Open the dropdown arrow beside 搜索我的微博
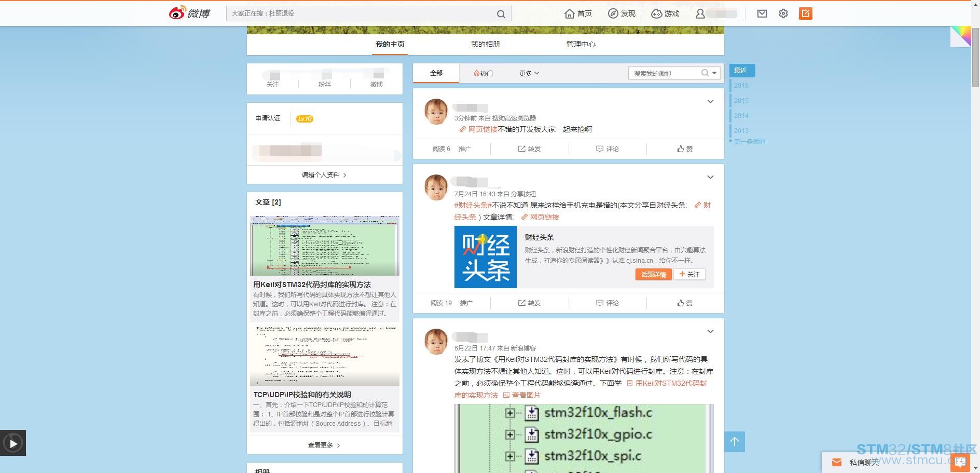This screenshot has width=980, height=473. [714, 73]
